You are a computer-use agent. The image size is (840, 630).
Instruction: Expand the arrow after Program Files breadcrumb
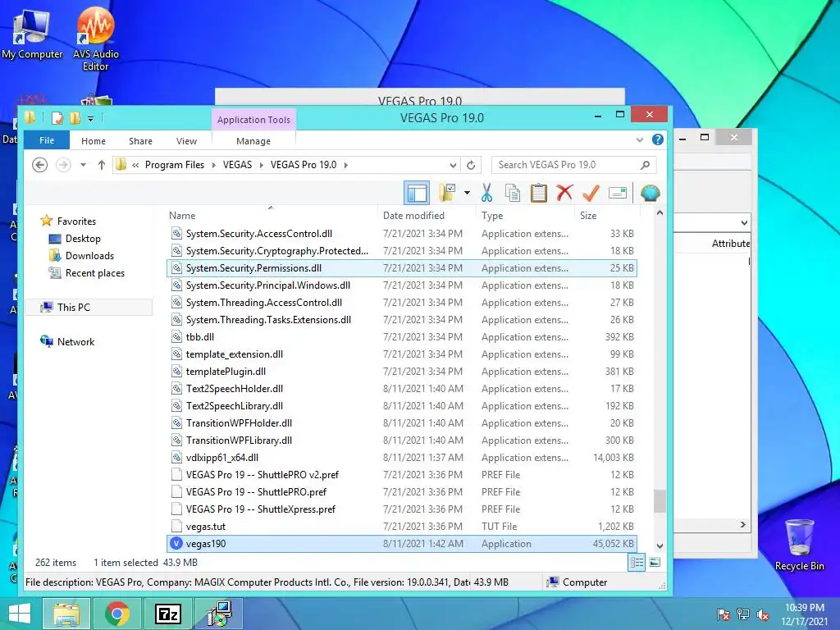[214, 165]
